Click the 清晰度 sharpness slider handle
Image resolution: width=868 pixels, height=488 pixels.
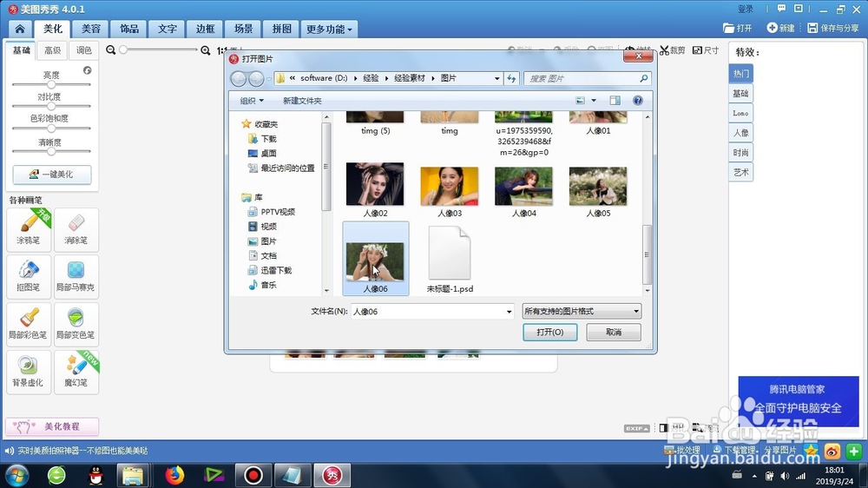pyautogui.click(x=51, y=151)
